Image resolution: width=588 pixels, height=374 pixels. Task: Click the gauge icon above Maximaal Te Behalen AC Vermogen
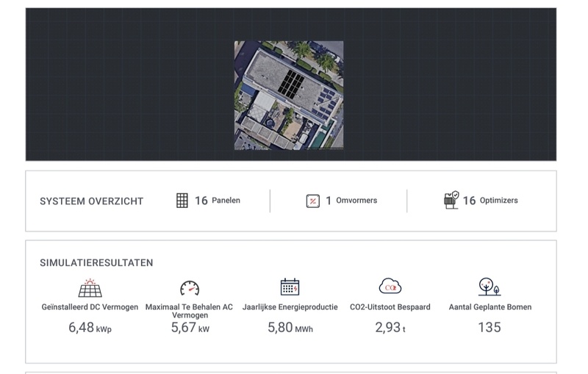tap(190, 288)
